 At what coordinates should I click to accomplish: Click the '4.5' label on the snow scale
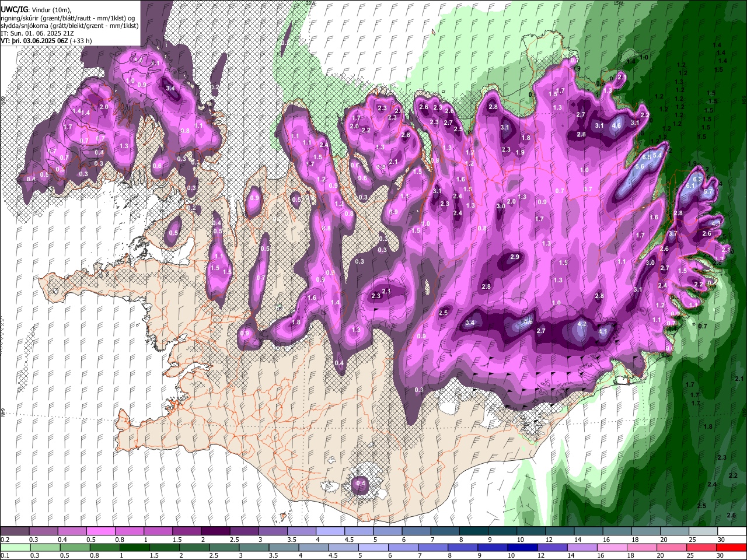tap(349, 540)
